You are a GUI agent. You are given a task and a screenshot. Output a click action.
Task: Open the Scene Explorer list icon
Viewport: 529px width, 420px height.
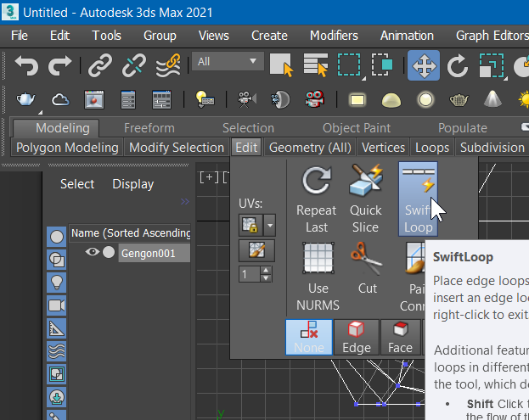coord(128,99)
